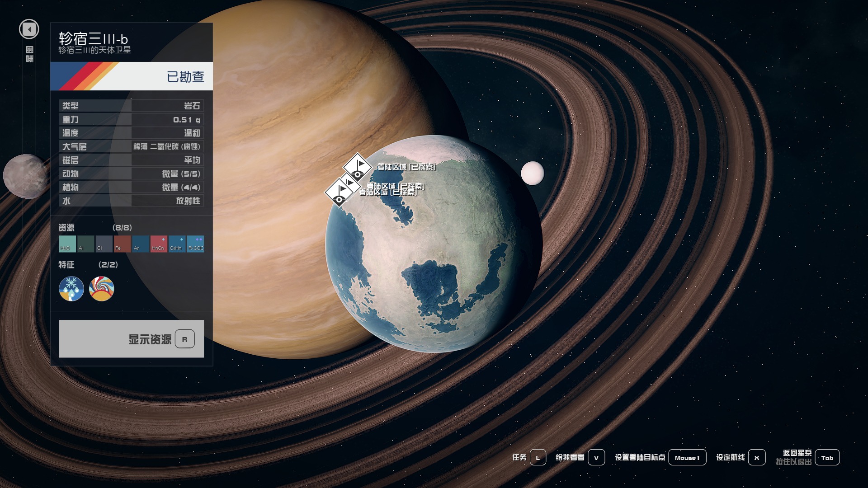This screenshot has height=488, width=868.
Task: Select the C6Hn resource tile
Action: pos(177,244)
